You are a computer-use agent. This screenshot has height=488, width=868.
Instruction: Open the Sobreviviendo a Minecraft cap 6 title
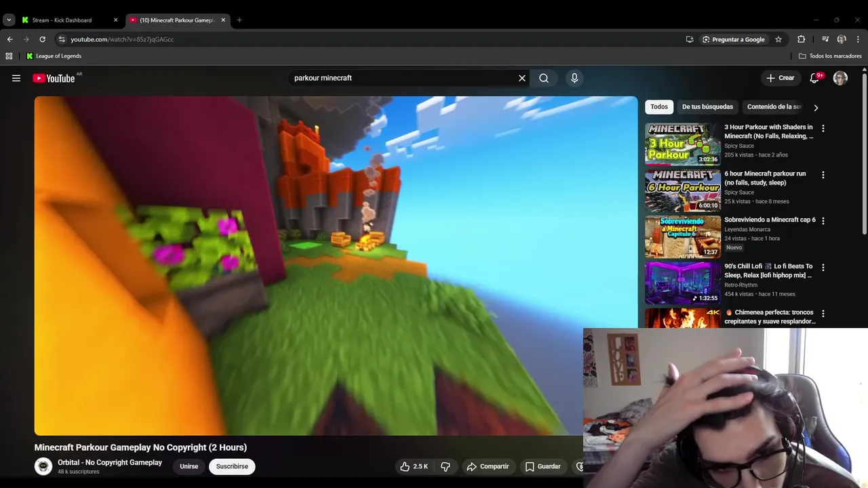pyautogui.click(x=770, y=220)
